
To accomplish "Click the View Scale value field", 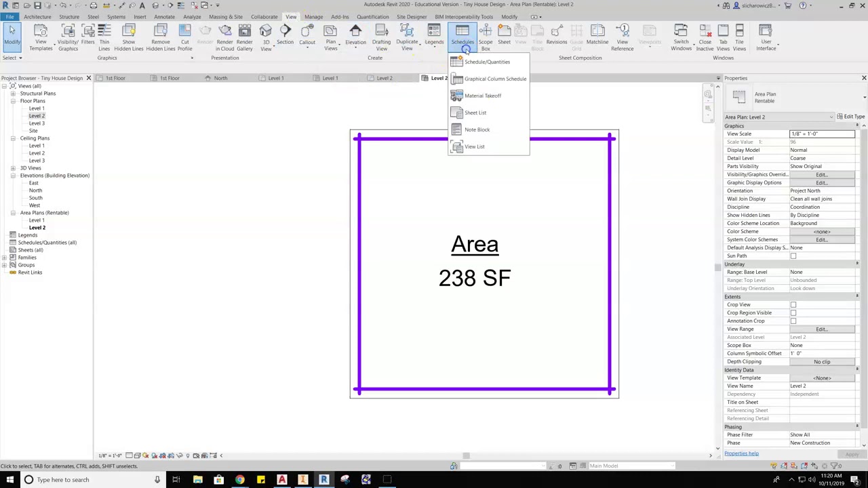I will (x=822, y=134).
